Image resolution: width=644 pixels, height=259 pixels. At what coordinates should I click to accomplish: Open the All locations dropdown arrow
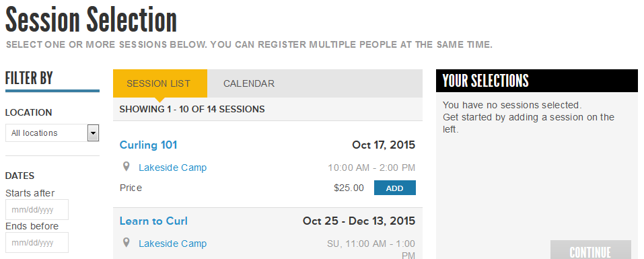click(94, 133)
